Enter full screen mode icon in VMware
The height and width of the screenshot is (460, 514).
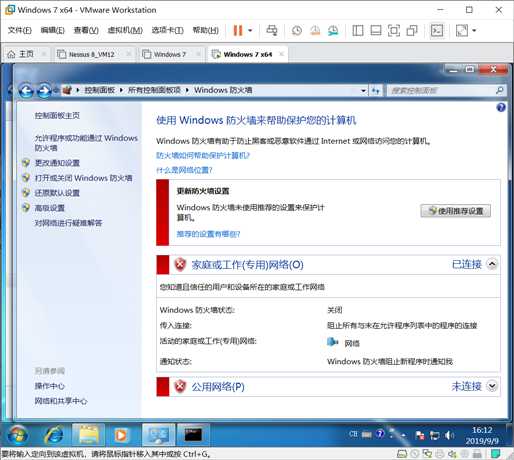394,31
